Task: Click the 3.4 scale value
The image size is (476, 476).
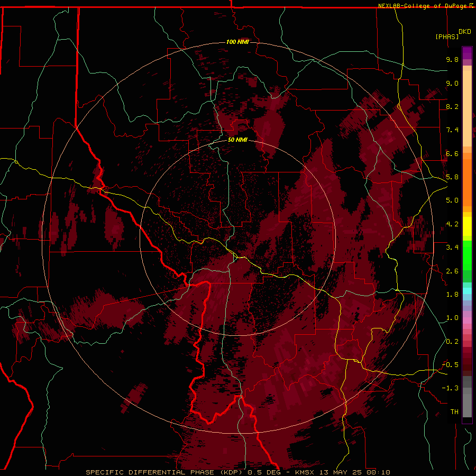Action: click(452, 248)
